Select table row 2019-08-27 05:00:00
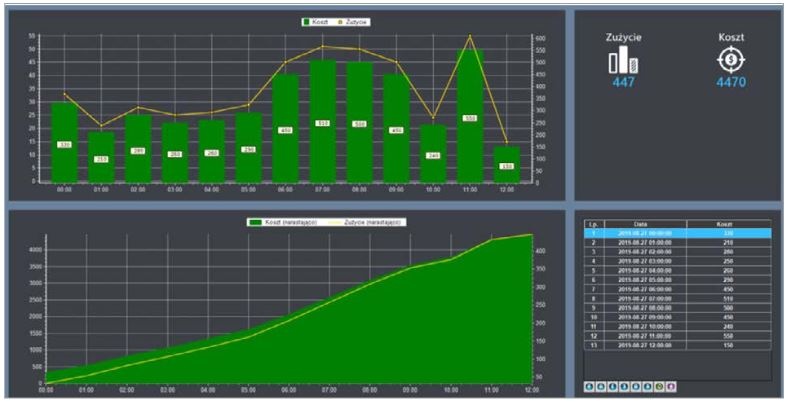Screen dimensions: 788x402 pos(677,280)
